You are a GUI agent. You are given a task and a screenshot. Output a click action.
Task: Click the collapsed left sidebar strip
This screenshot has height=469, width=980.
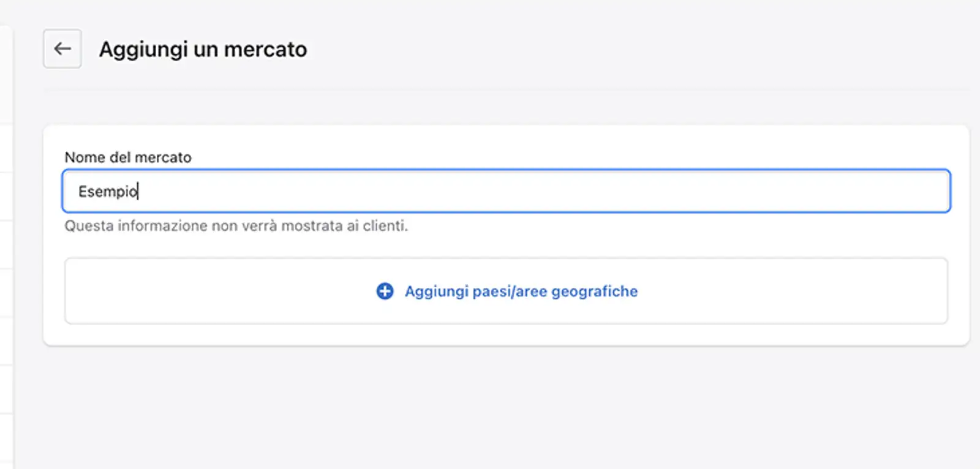(x=6, y=245)
